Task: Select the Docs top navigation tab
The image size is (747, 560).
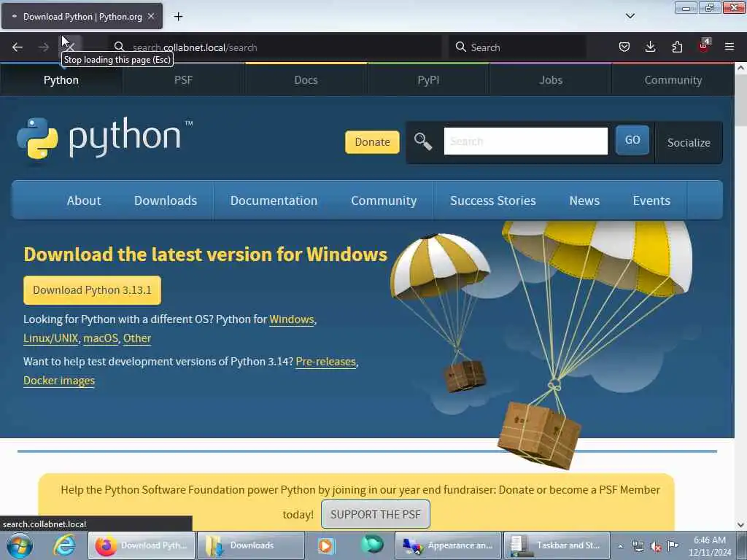Action: 306,80
